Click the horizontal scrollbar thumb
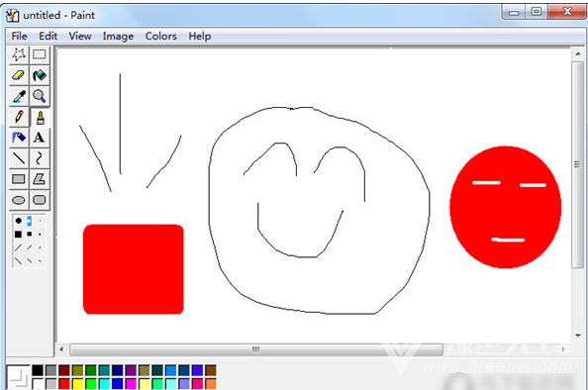The image size is (588, 390). (x=256, y=349)
